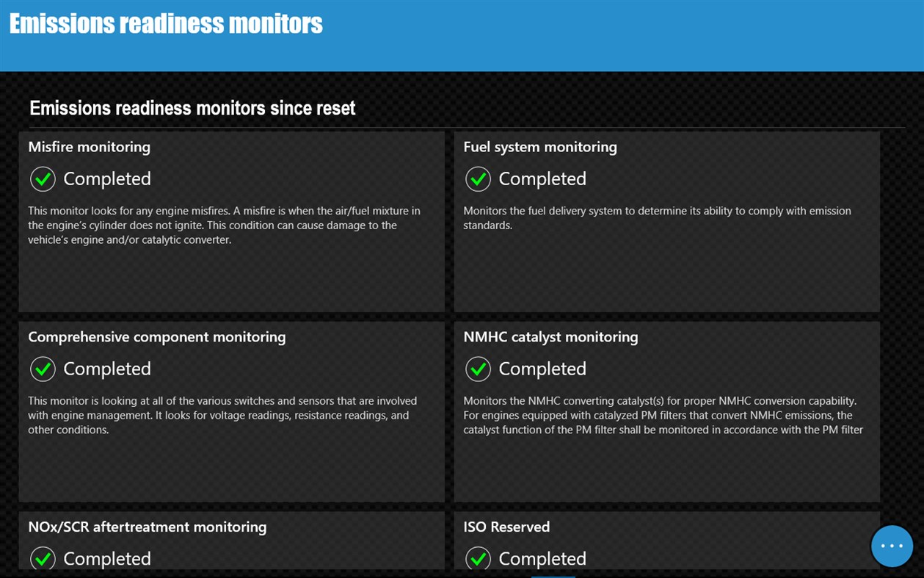Open the Fuel system monitoring description card
This screenshot has width=924, height=578.
pyautogui.click(x=666, y=220)
